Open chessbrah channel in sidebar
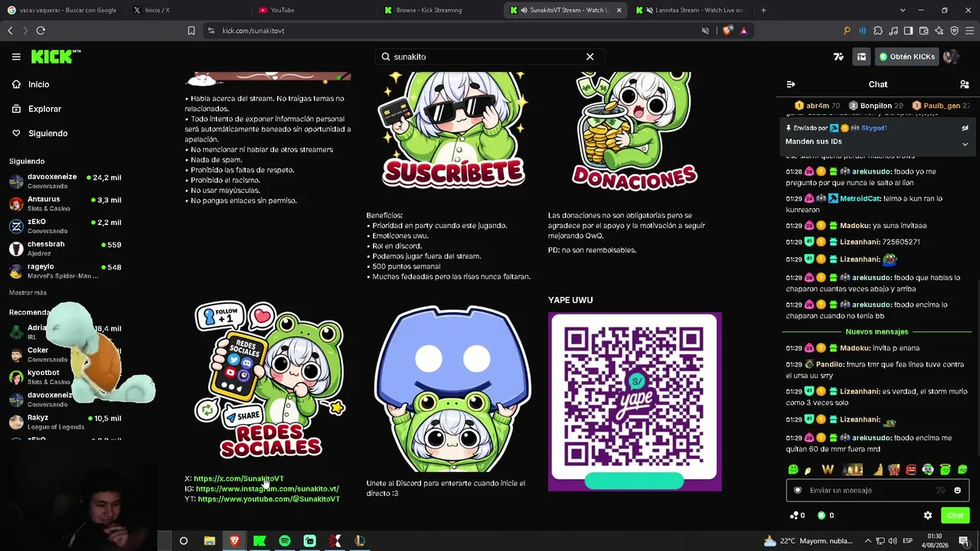 [x=65, y=248]
